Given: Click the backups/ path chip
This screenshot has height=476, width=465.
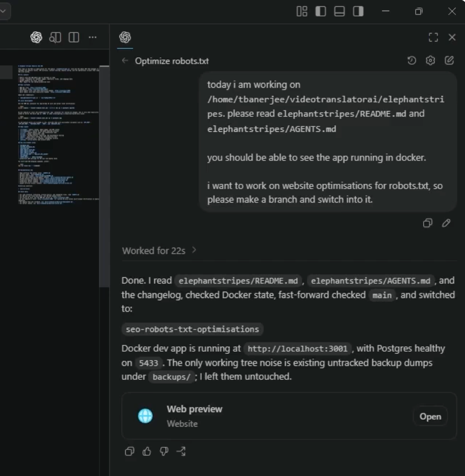Looking at the screenshot, I should click(x=171, y=377).
